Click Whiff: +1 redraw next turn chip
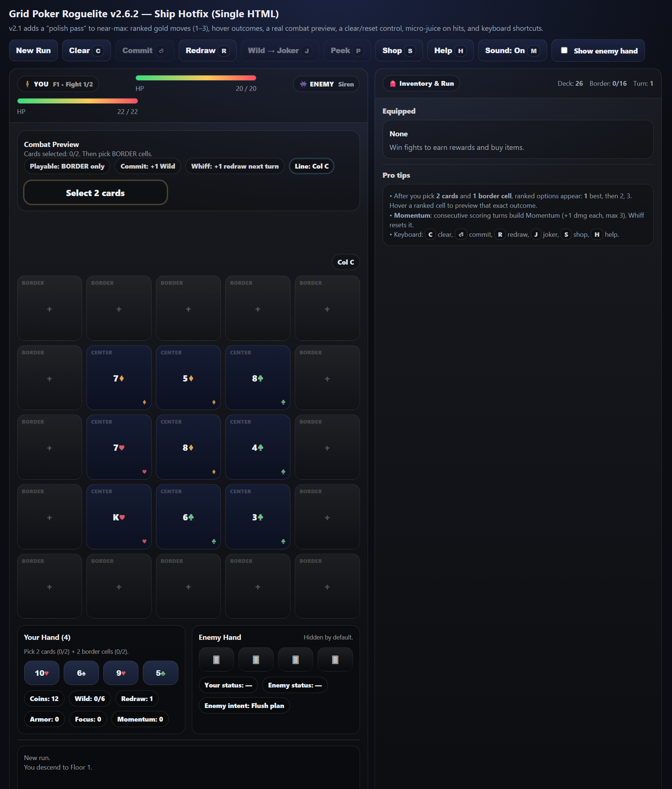 (235, 166)
